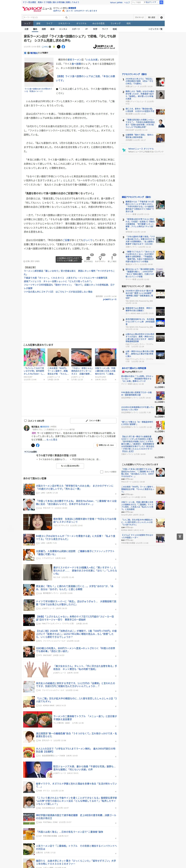The width and height of the screenshot is (186, 868).
Task: Share article on X from the header
Action: tap(59, 47)
